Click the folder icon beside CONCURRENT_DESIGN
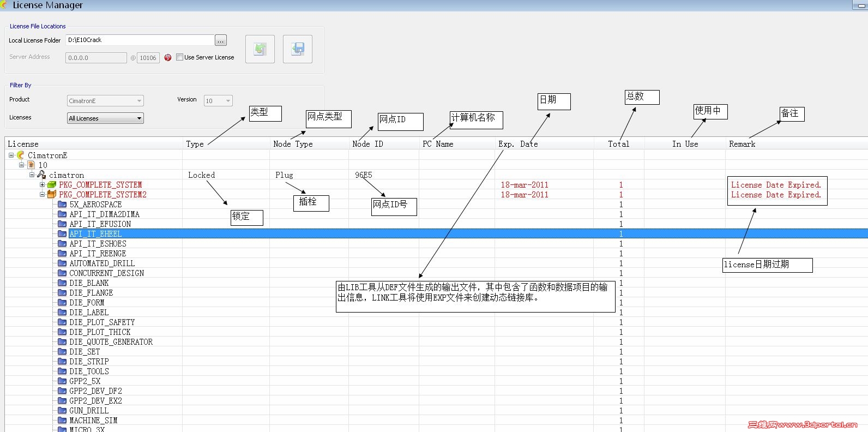The height and width of the screenshot is (432, 868). (62, 273)
